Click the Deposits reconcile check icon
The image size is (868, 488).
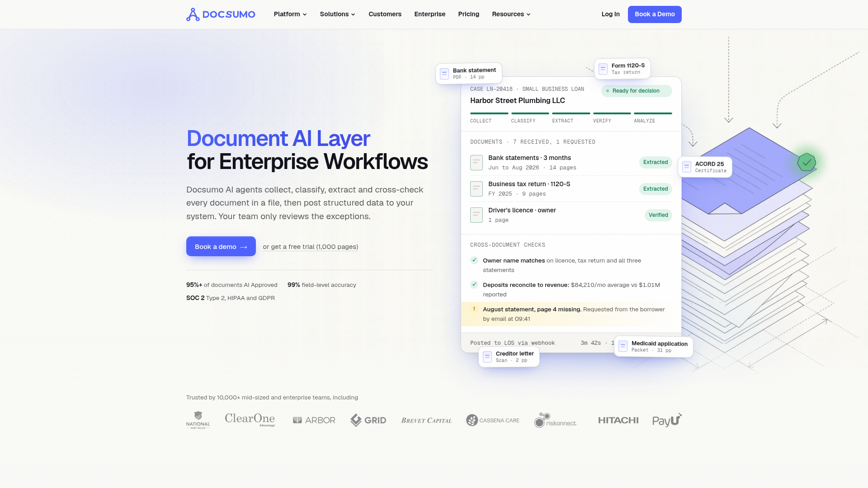pyautogui.click(x=474, y=285)
